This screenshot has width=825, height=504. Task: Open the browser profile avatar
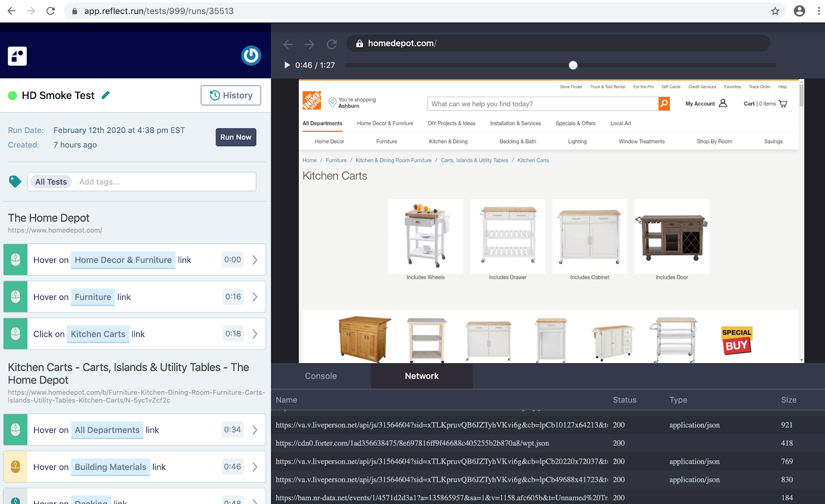point(799,11)
